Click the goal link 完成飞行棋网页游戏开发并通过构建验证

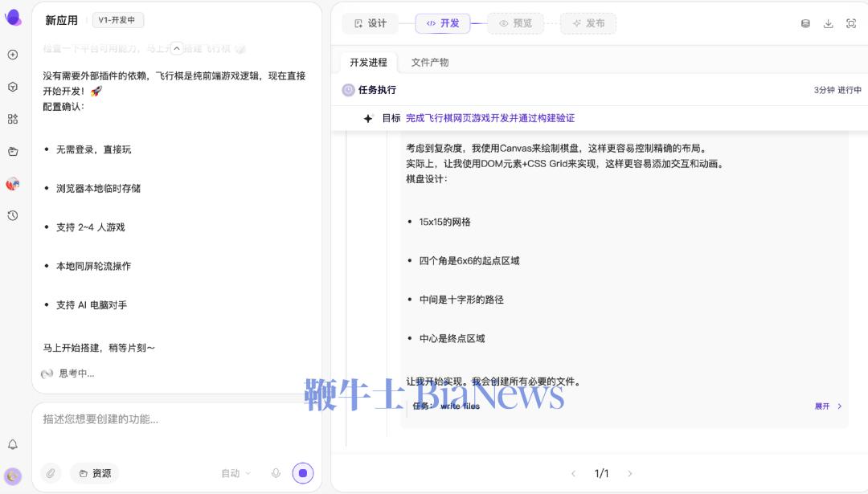[490, 118]
